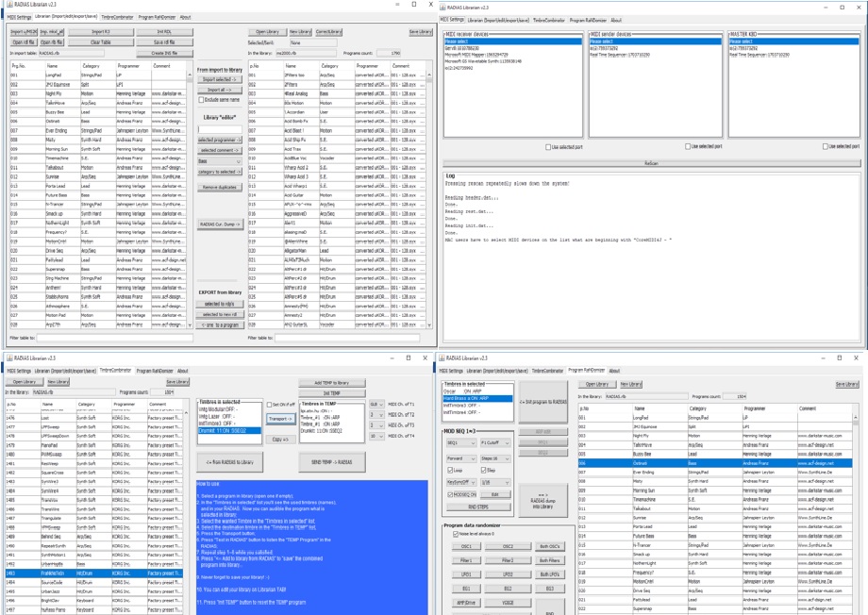Image resolution: width=868 pixels, height=615 pixels.
Task: Click the 'Transport ->' button
Action: pyautogui.click(x=280, y=419)
